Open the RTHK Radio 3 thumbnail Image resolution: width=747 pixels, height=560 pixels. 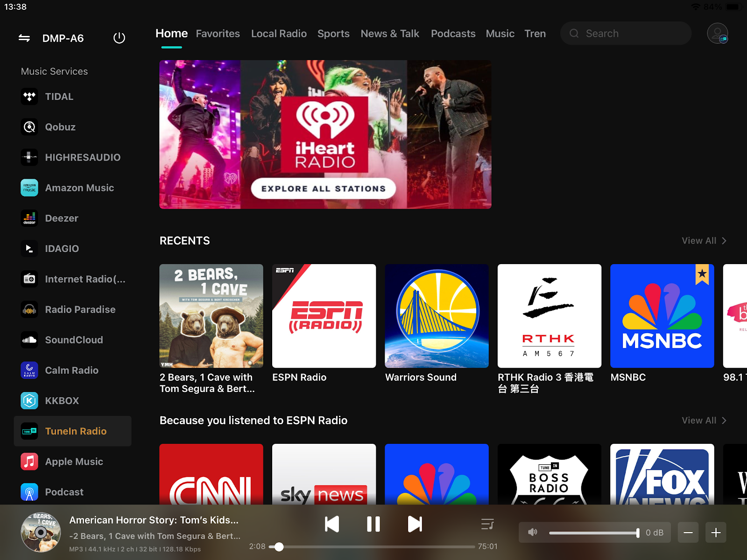coord(550,316)
